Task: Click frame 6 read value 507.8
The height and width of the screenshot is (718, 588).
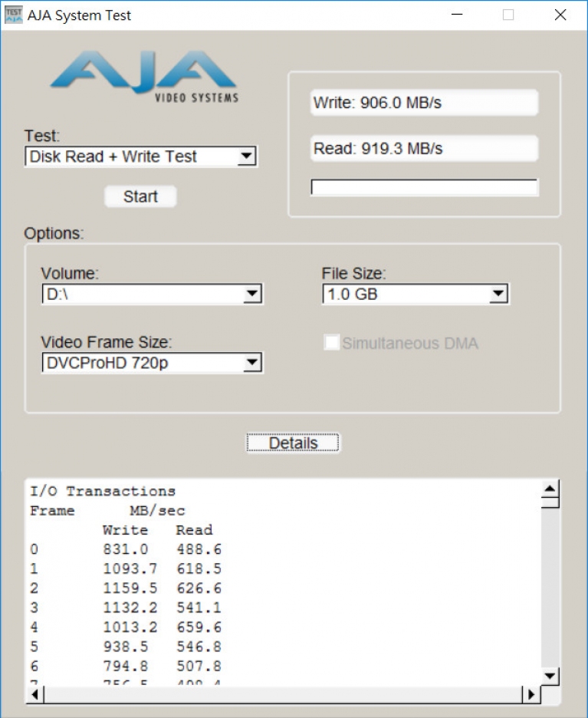Action: (199, 666)
